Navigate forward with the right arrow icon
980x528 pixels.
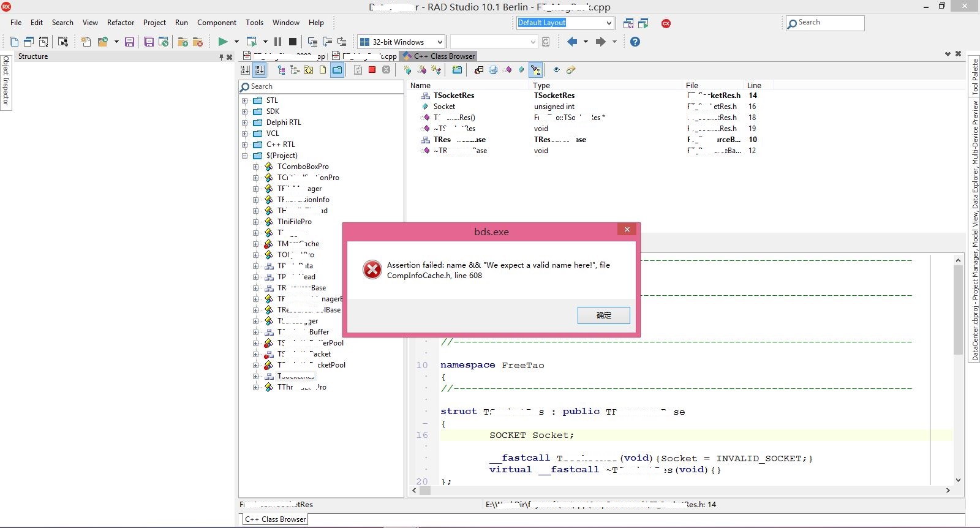coord(601,42)
